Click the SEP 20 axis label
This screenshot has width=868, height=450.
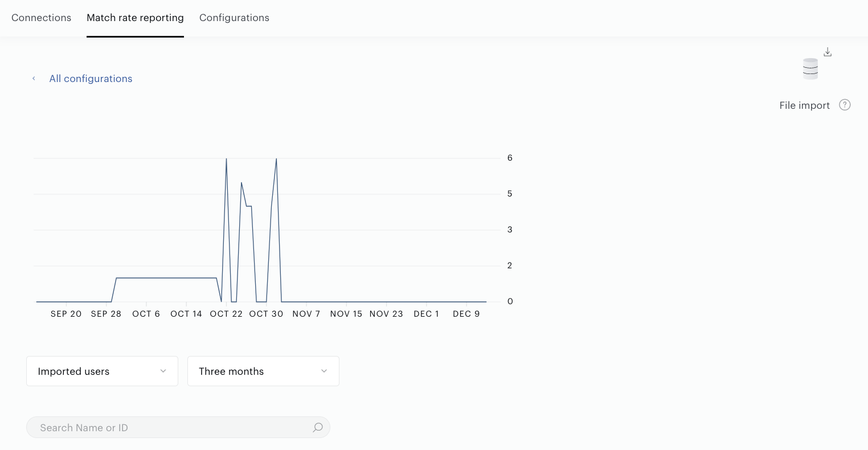point(66,314)
